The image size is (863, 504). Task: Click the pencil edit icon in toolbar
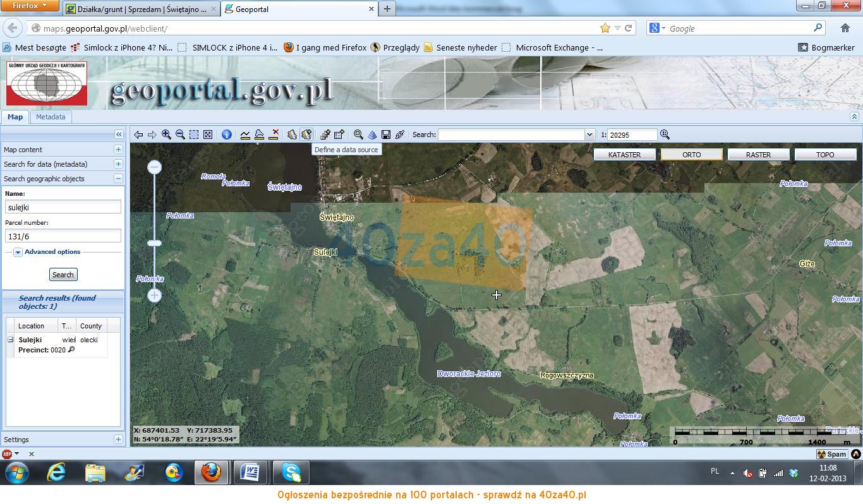(400, 135)
